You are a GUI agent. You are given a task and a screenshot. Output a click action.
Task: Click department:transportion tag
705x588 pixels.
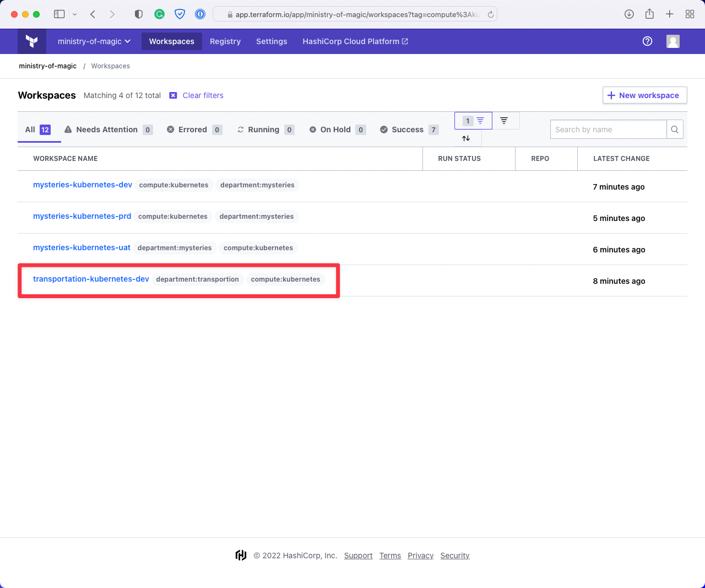(x=198, y=279)
